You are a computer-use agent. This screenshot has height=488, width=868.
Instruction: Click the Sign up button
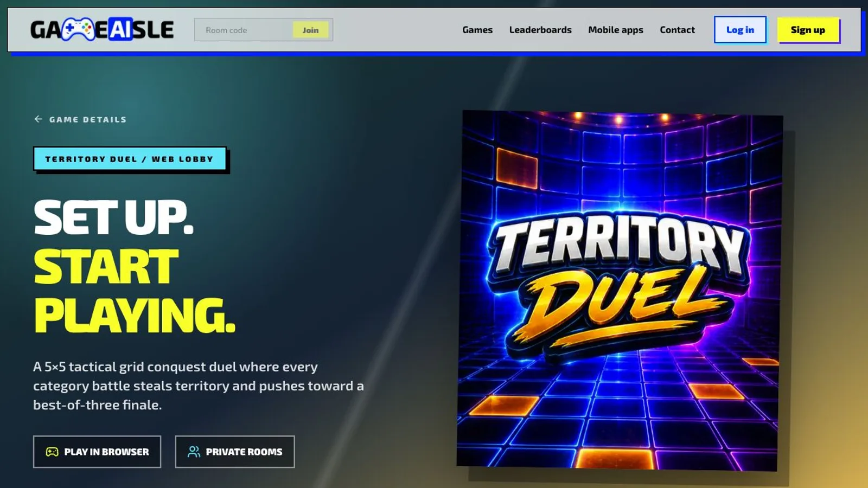[808, 30]
